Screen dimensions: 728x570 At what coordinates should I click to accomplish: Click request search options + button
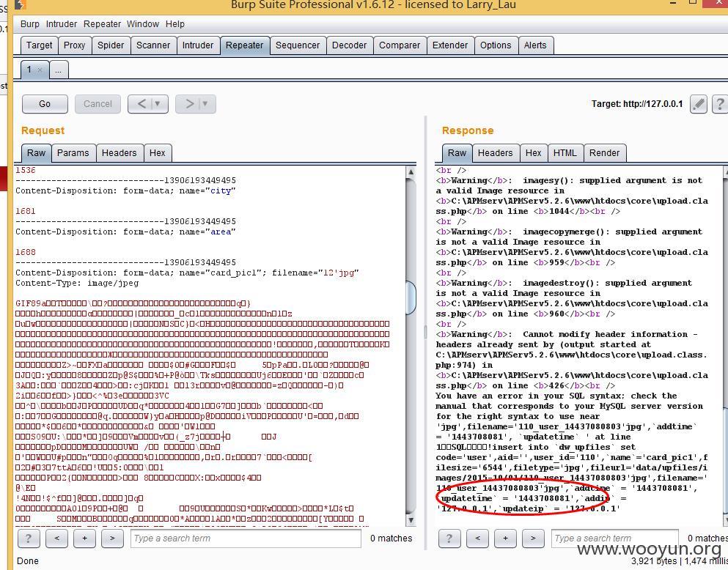[x=84, y=538]
